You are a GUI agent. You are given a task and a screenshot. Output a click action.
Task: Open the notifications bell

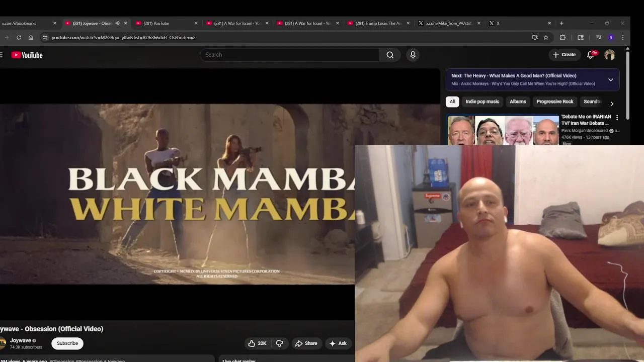pos(591,55)
